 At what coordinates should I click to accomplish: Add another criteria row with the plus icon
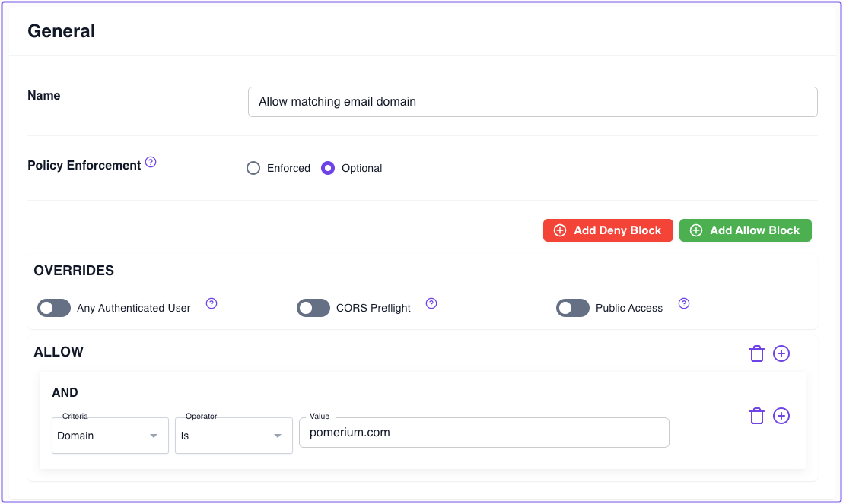click(781, 416)
